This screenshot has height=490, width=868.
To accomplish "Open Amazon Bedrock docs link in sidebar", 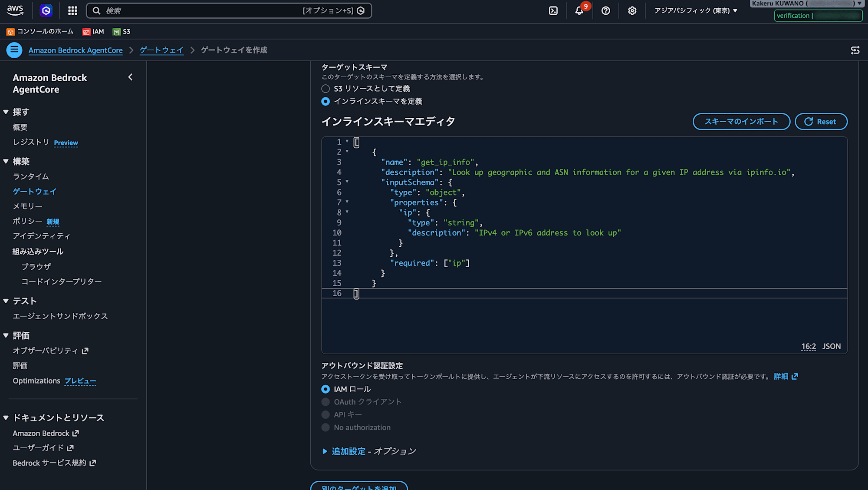I will coord(46,433).
